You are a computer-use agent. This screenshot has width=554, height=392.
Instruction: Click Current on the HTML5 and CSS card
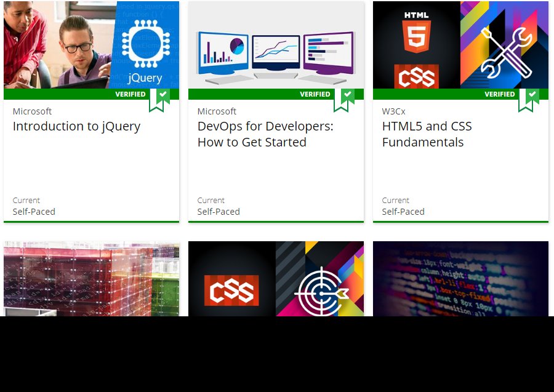395,200
